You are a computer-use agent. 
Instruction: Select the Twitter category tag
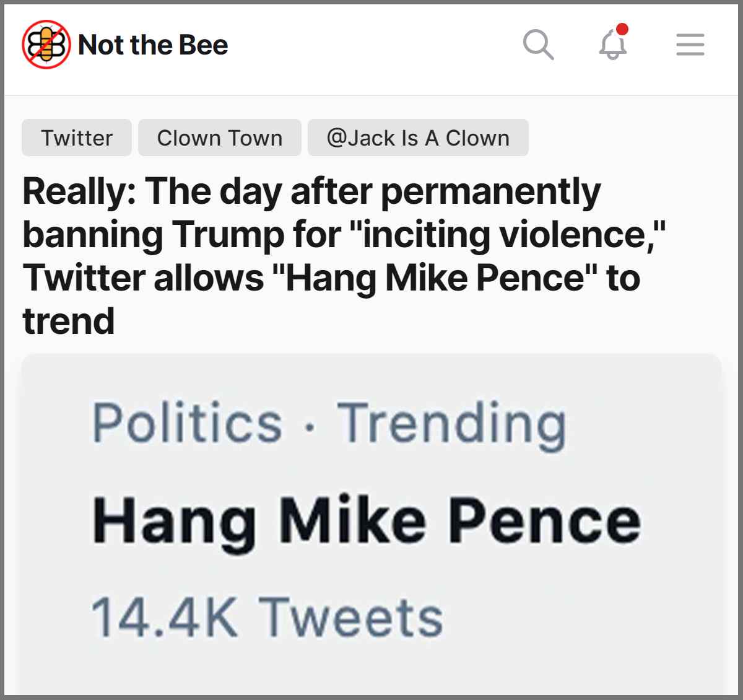pos(77,138)
